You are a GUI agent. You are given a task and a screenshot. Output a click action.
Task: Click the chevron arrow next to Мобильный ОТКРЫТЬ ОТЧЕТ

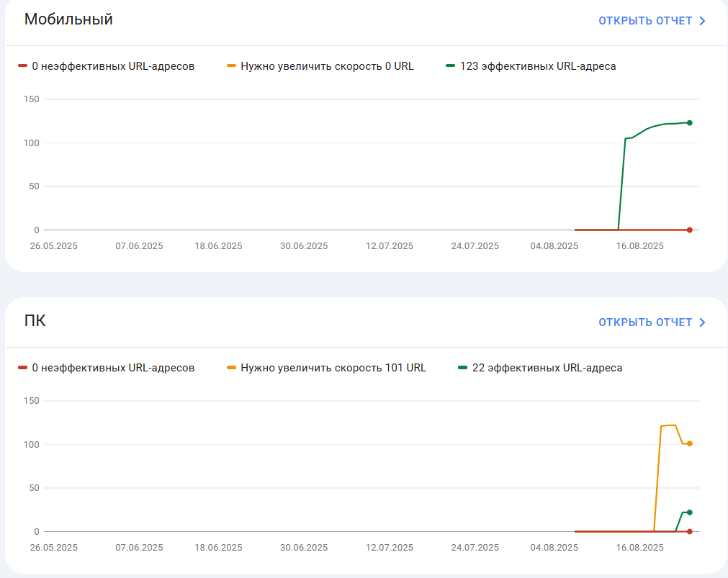point(702,21)
